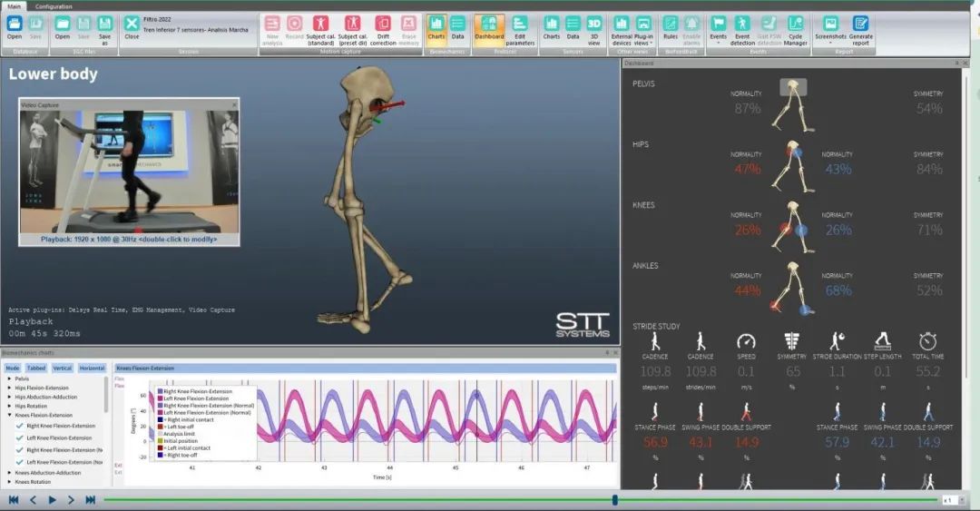Click the playback timeline slider handle
The height and width of the screenshot is (511, 980).
[x=614, y=499]
